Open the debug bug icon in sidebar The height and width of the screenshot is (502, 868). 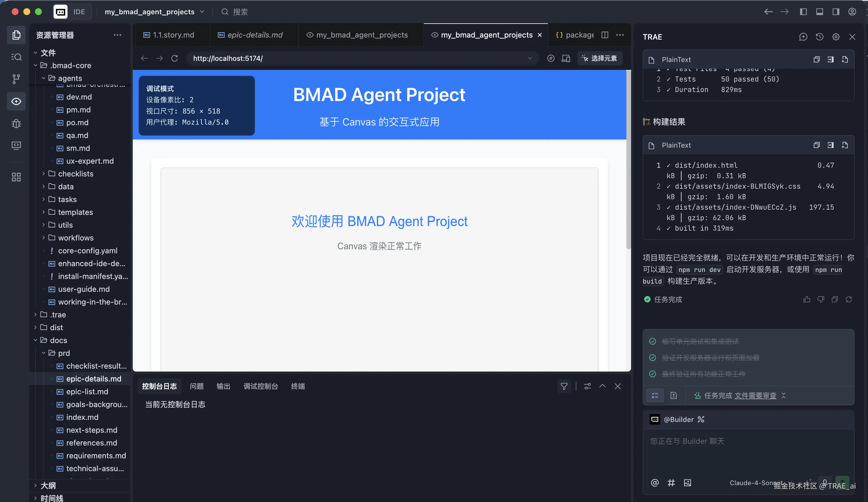pos(16,123)
